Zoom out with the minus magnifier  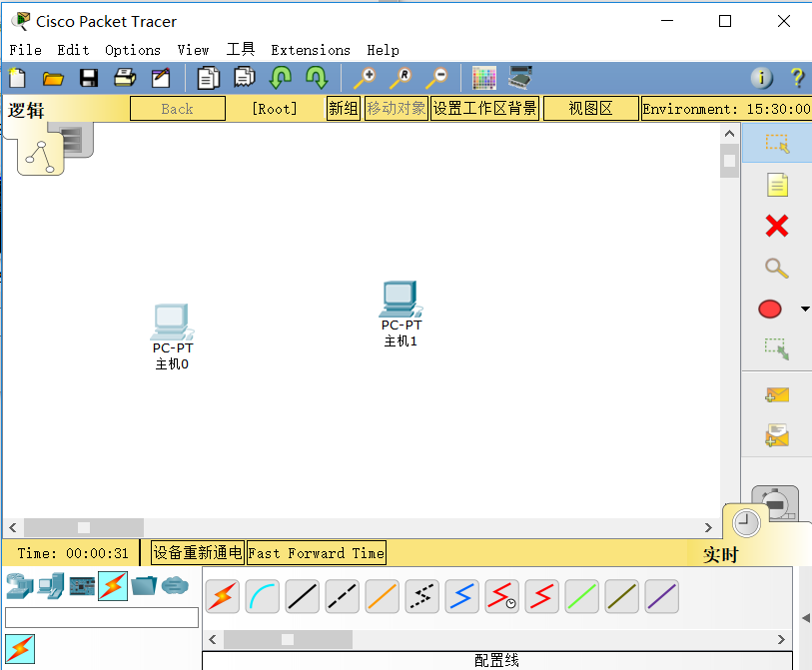pos(436,78)
